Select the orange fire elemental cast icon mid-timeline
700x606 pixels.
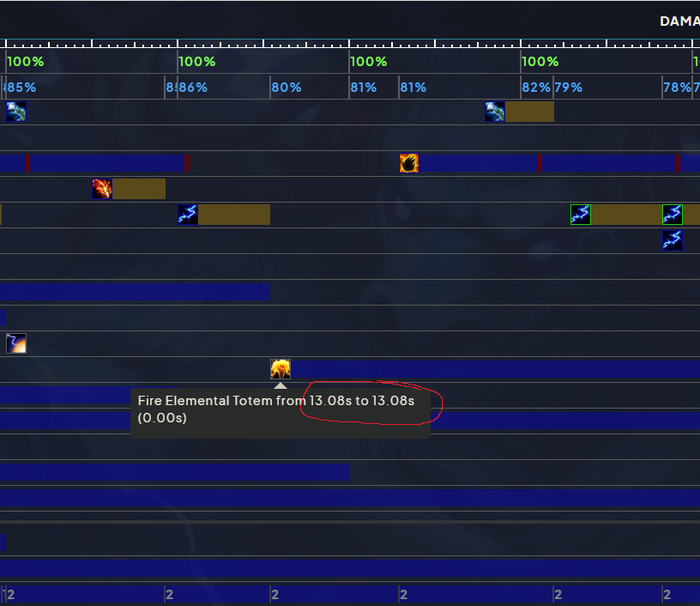click(x=409, y=162)
